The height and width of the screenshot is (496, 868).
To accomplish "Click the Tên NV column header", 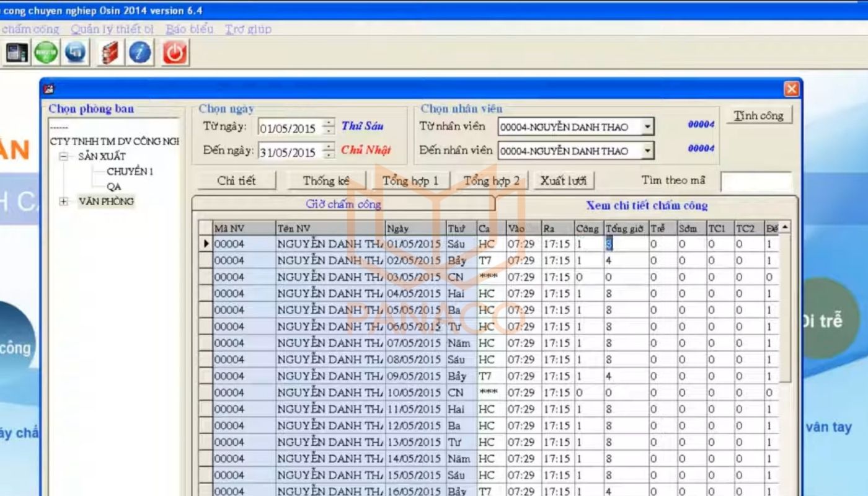I will [x=330, y=229].
